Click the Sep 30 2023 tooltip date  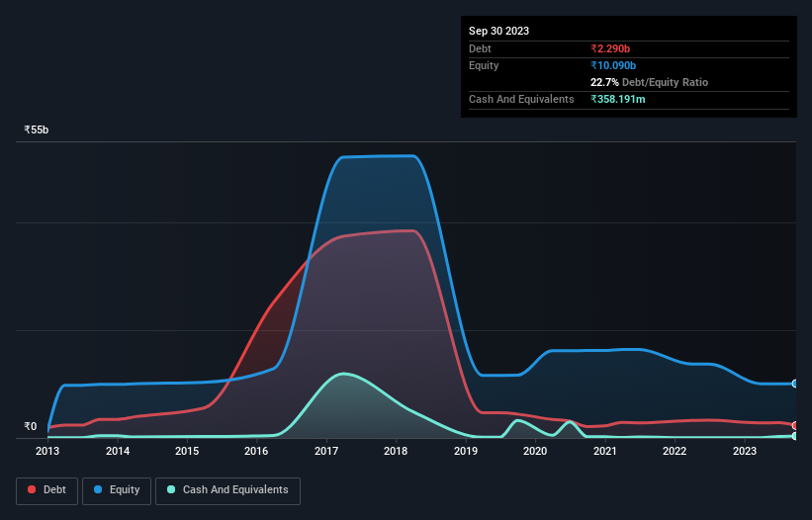click(498, 31)
